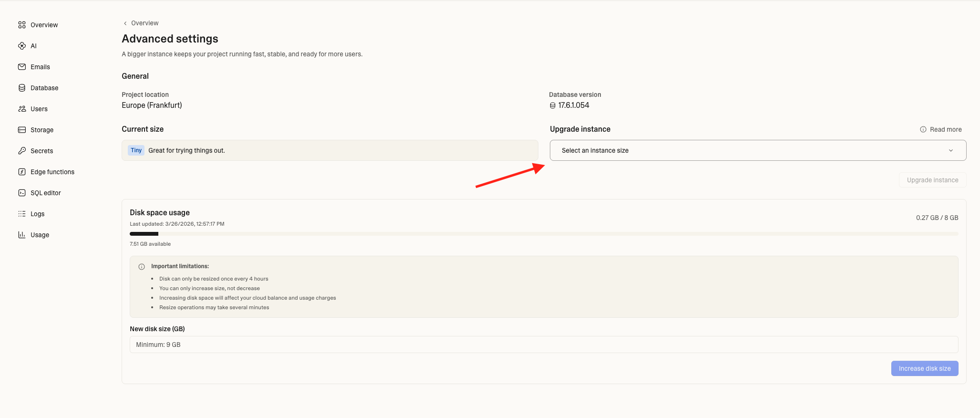Click the back chevron before Overview breadcrumb

pyautogui.click(x=125, y=23)
